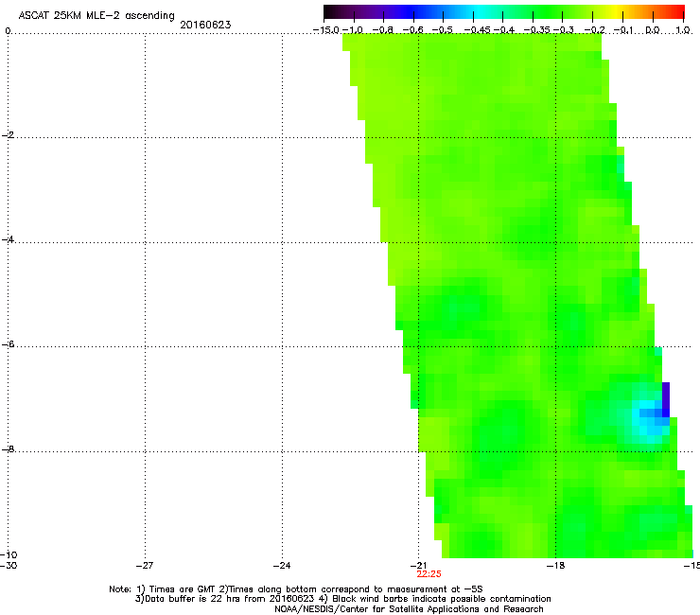Click the note line starting 'Note: 1) Times are GMT'

(295, 589)
